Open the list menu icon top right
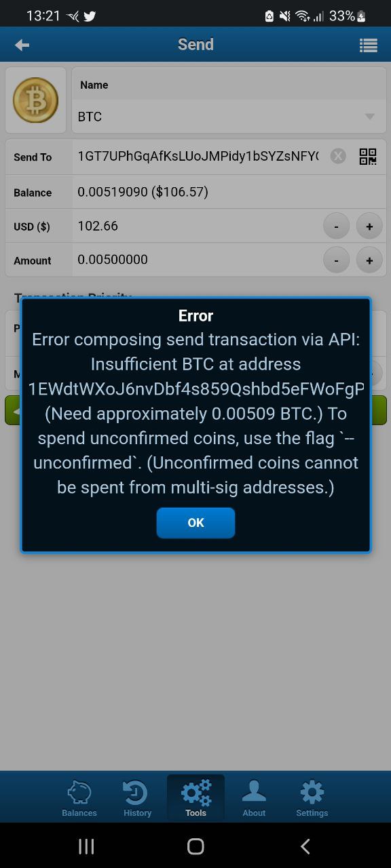 [x=368, y=45]
